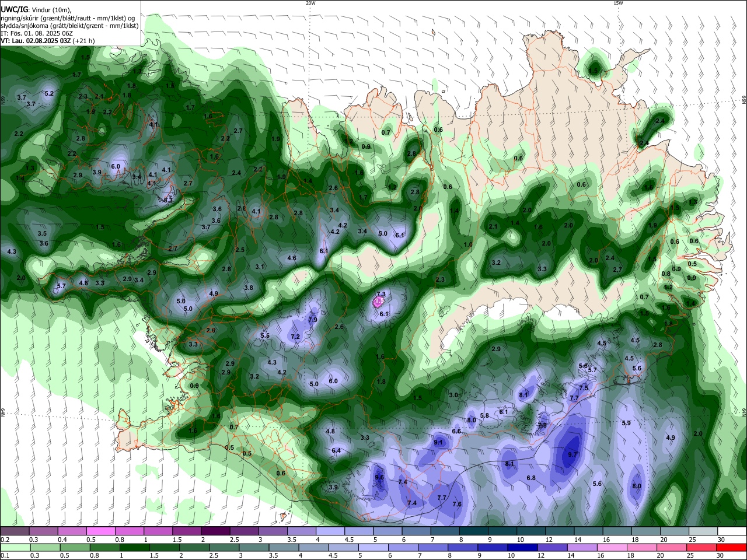The height and width of the screenshot is (560, 747).
Task: Click the darkest green rain swatch at 1
Action: click(135, 547)
